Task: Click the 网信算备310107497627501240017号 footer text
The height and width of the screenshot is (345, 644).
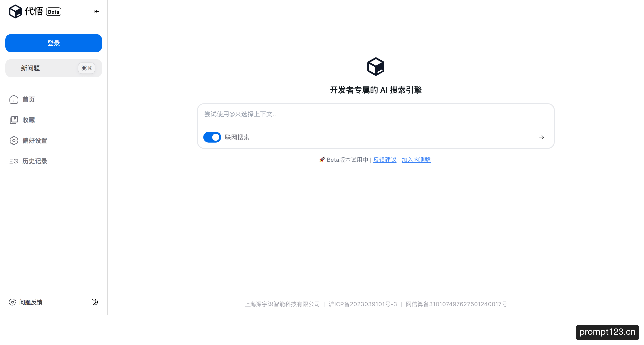Action: (456, 304)
